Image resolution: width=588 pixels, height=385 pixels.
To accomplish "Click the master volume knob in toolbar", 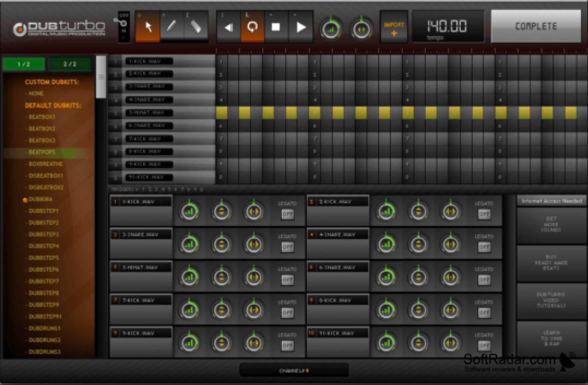I will pyautogui.click(x=330, y=29).
